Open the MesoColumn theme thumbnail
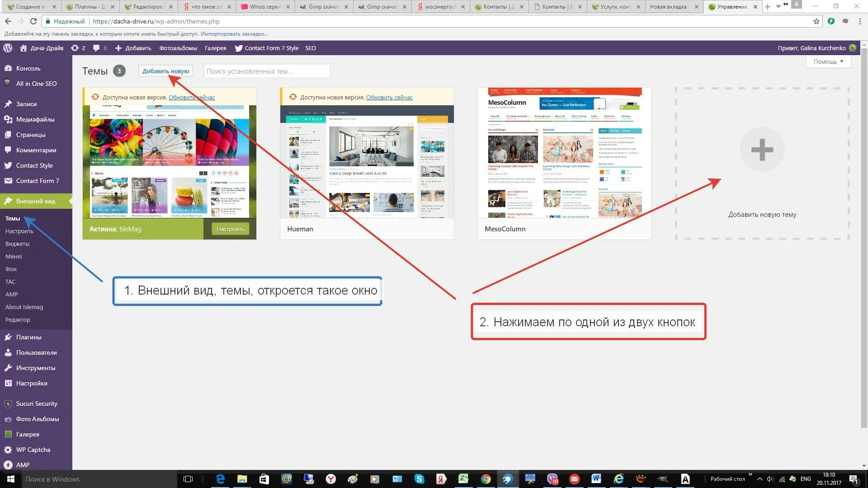 tap(564, 154)
